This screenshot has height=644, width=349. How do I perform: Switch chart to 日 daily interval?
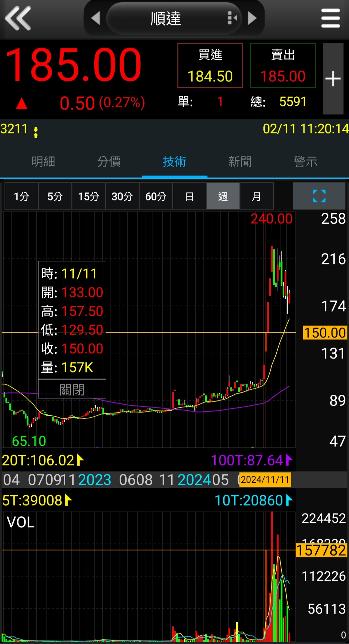pyautogui.click(x=190, y=196)
